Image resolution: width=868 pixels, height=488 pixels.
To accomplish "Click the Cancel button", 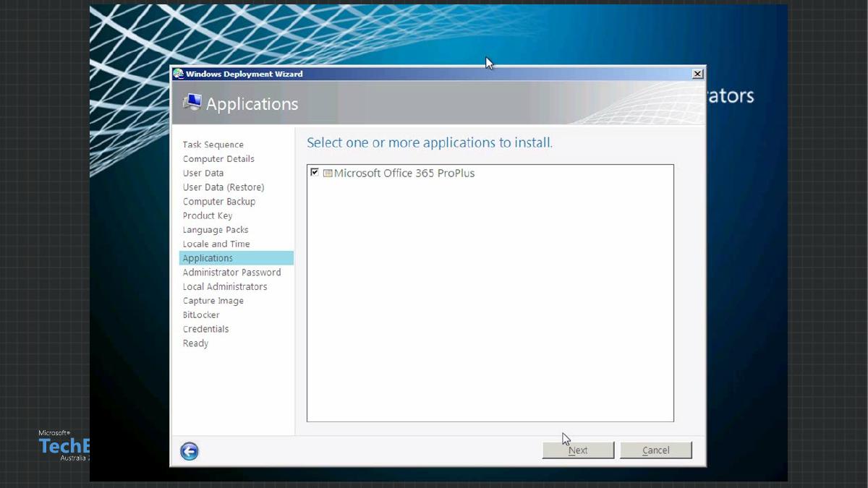I will tap(656, 450).
